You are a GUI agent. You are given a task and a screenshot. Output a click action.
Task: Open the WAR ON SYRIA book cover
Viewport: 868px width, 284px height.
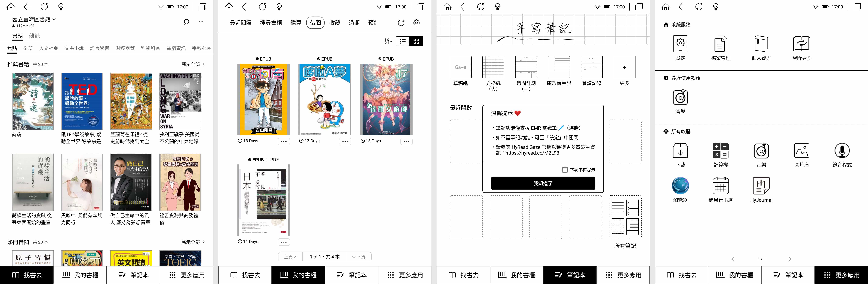click(180, 101)
